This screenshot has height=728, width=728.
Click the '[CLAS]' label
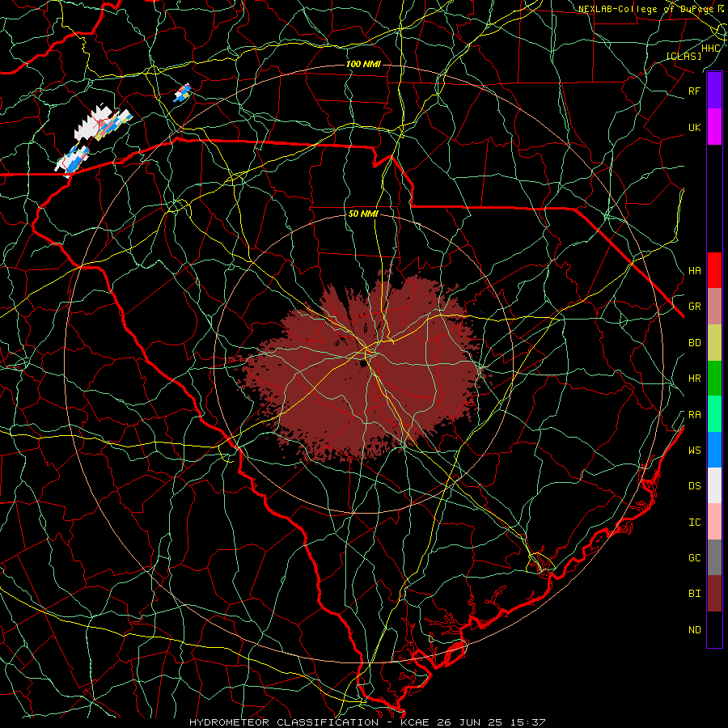click(x=684, y=56)
